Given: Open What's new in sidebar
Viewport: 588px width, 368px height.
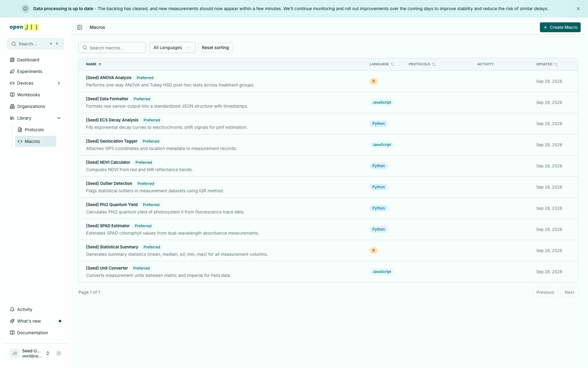Looking at the screenshot, I should (x=36, y=321).
